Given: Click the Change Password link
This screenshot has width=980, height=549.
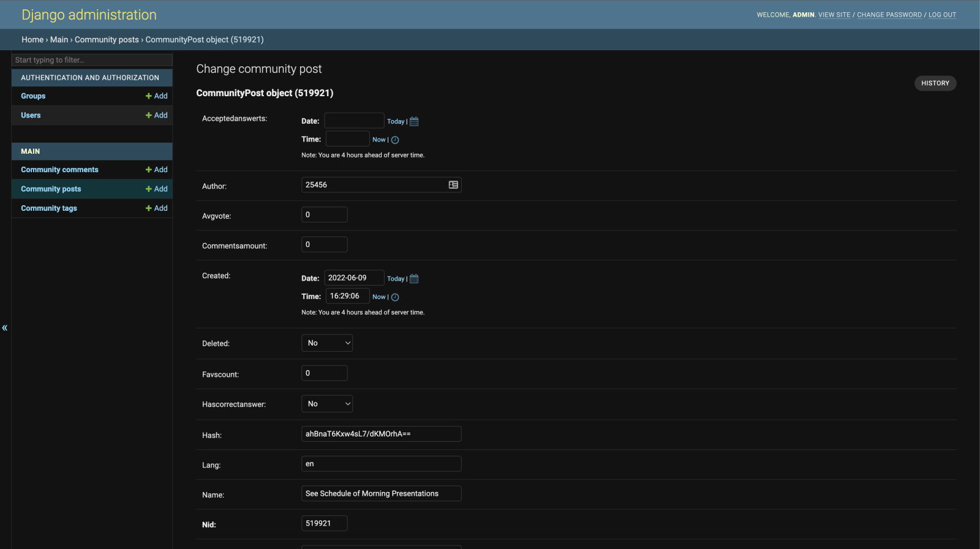Looking at the screenshot, I should tap(889, 15).
